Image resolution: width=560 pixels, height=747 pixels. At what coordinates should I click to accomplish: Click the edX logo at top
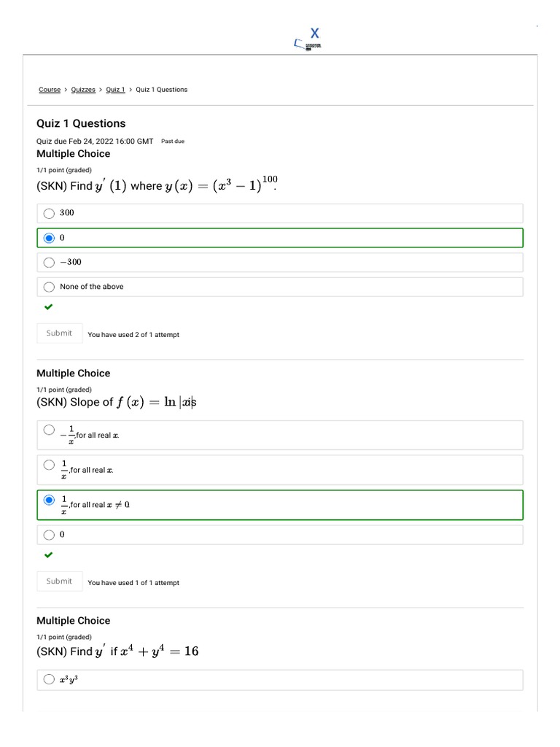(x=309, y=39)
